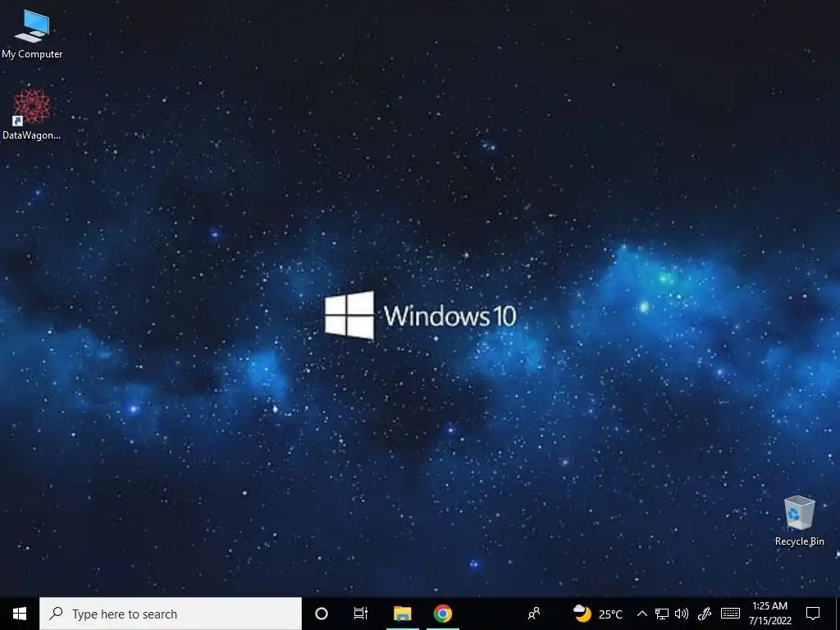
Task: Select the DataWagon shortcut icon
Action: tap(32, 114)
